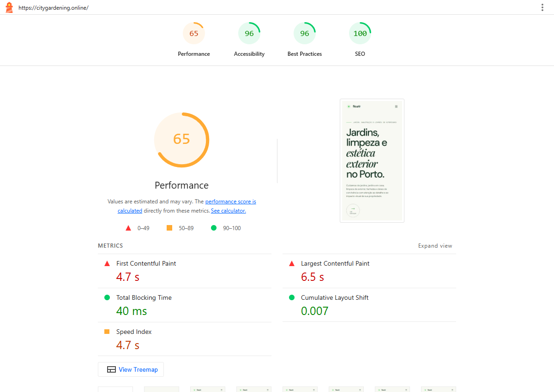Click the Lighthouse logo icon
This screenshot has width=554, height=392.
[x=9, y=7]
